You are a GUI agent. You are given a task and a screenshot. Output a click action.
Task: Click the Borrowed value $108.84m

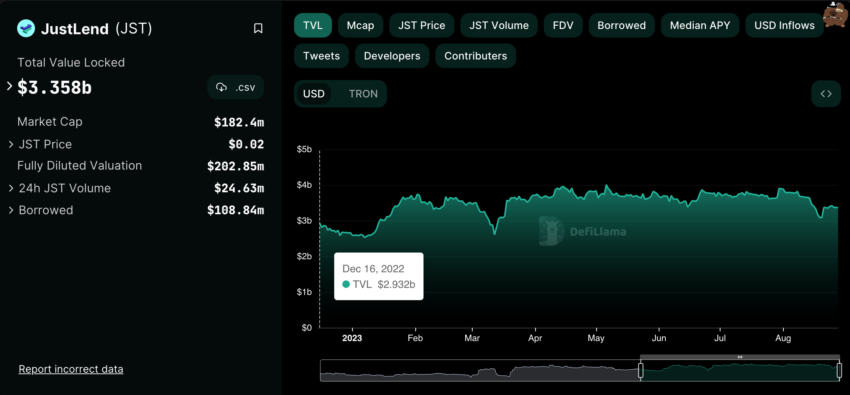[235, 210]
